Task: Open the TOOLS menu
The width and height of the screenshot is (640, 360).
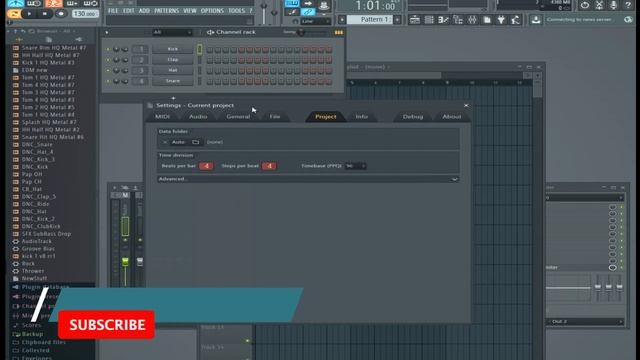Action: coord(237,11)
